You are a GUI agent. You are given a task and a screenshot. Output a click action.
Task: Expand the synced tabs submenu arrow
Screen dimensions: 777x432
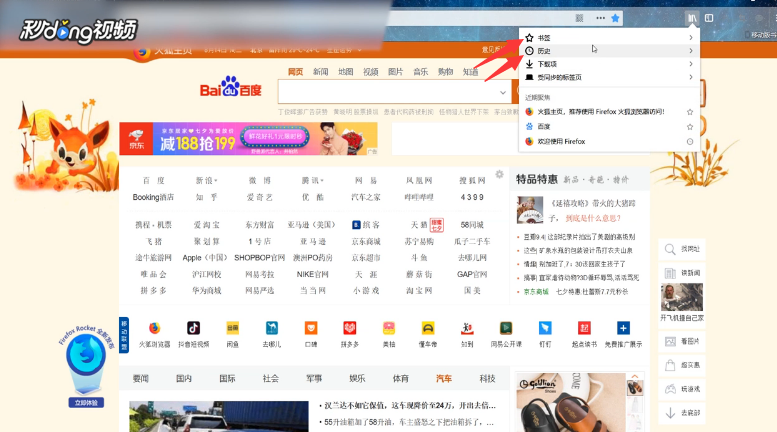tap(691, 77)
